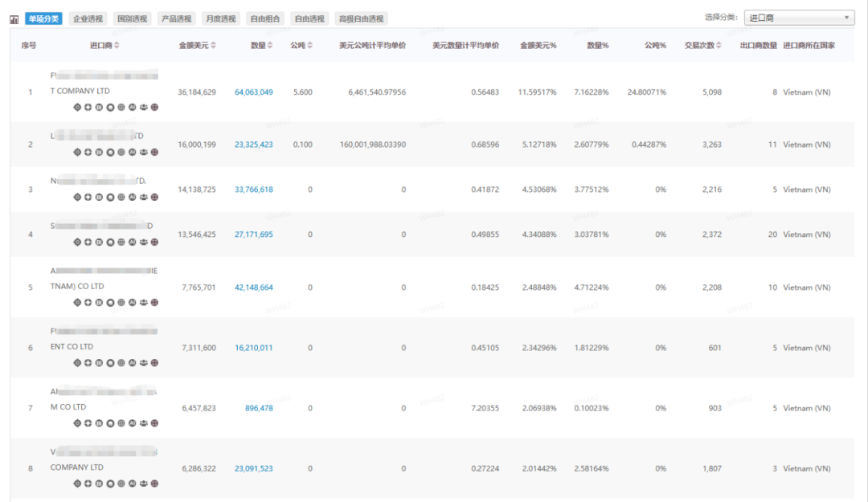Open the 选择分类 dropdown showing 进口商

[x=799, y=18]
